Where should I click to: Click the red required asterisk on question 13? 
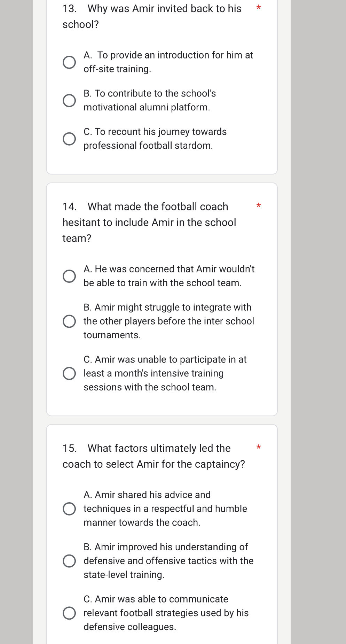[x=258, y=8]
